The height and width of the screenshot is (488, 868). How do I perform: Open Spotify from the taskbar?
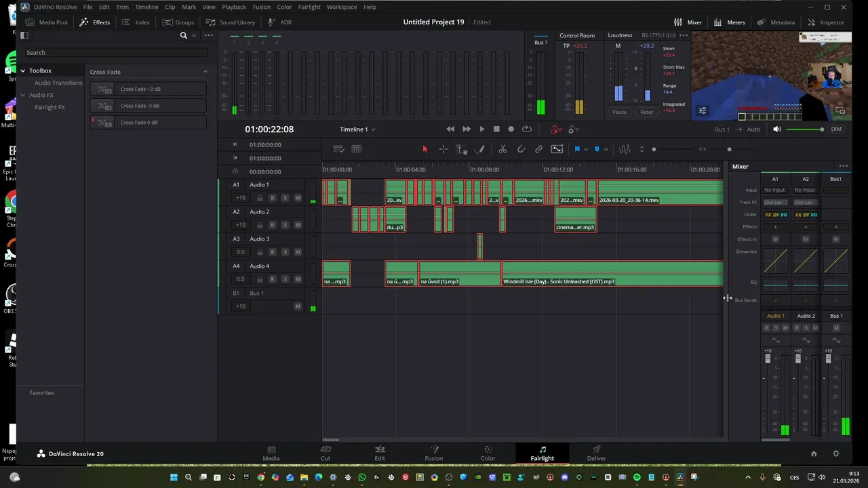pyautogui.click(x=637, y=477)
